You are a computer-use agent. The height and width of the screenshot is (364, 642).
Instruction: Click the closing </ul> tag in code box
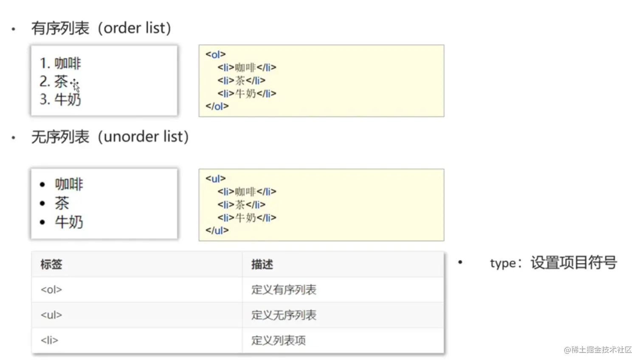(217, 230)
